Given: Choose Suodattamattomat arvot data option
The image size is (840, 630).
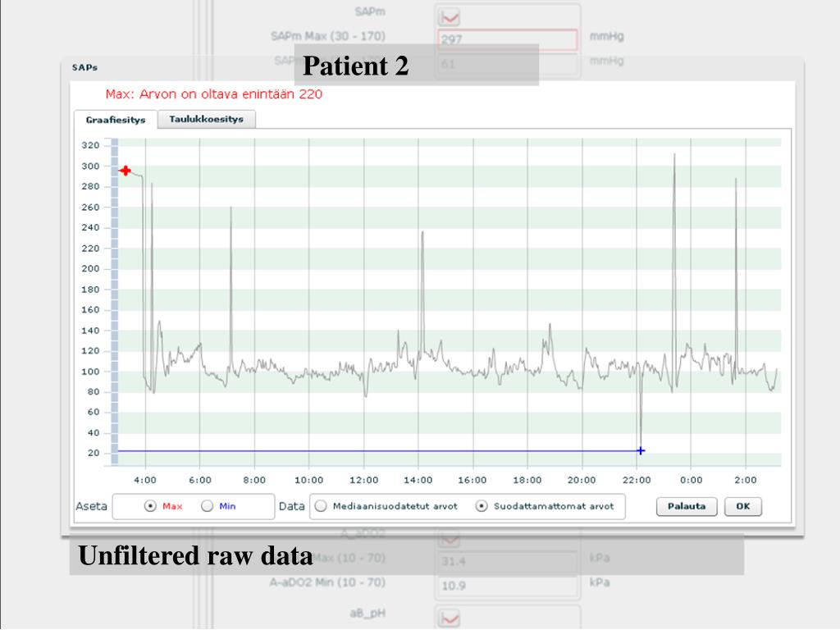Looking at the screenshot, I should coord(482,505).
